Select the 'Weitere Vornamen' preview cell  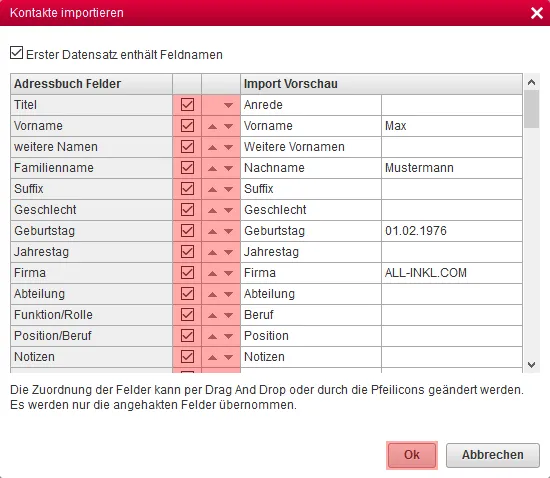(x=311, y=147)
